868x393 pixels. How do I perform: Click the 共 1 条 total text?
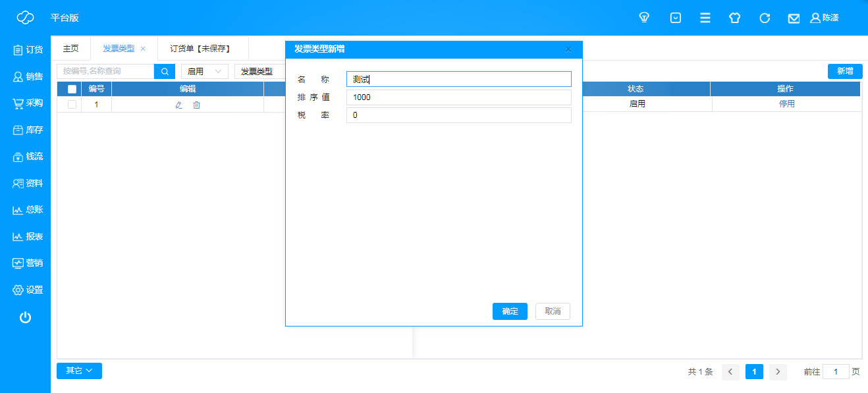pos(701,372)
